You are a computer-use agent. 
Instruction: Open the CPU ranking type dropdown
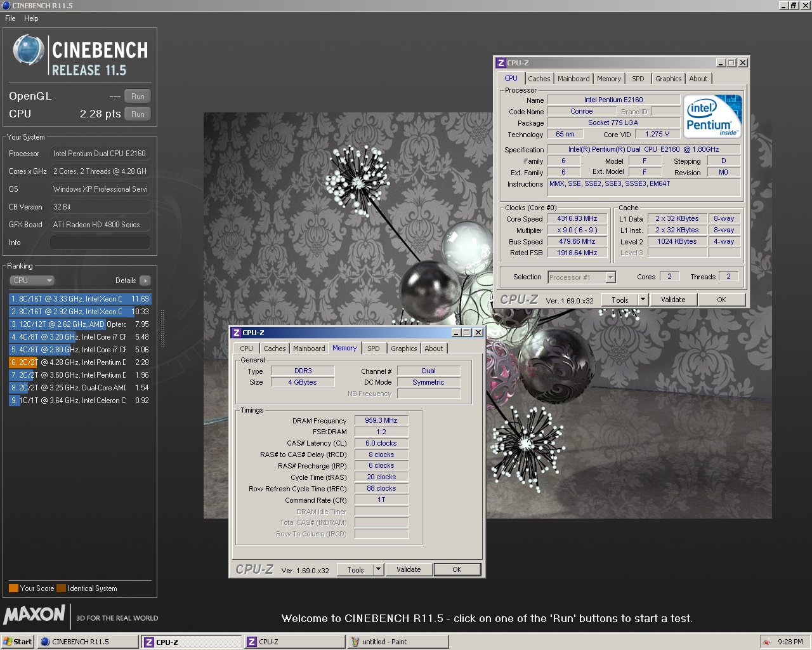pos(32,281)
